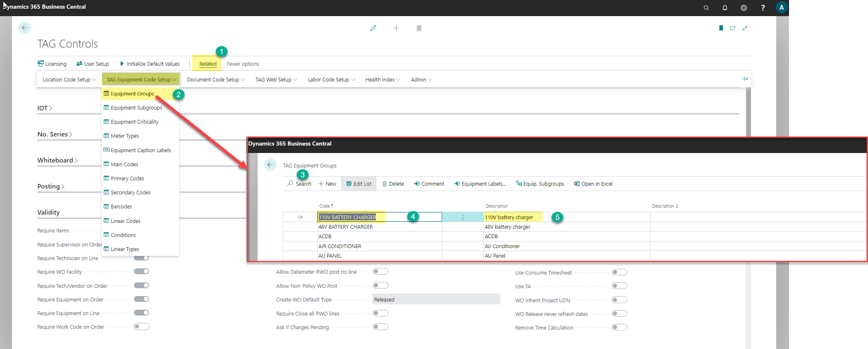
Task: Expand Location Code Setup menu
Action: [x=69, y=79]
